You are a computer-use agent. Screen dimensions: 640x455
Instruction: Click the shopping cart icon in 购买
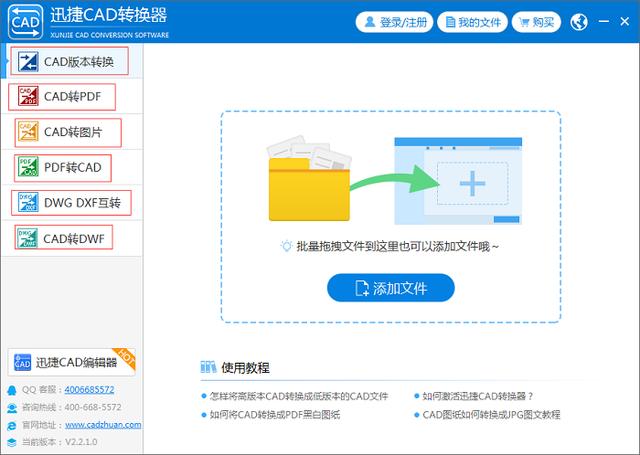[524, 22]
